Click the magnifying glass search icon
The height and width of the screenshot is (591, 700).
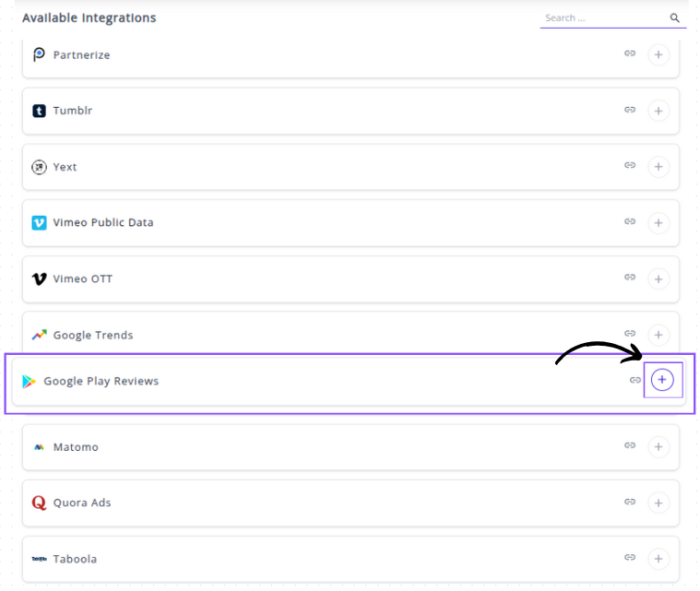pyautogui.click(x=675, y=18)
